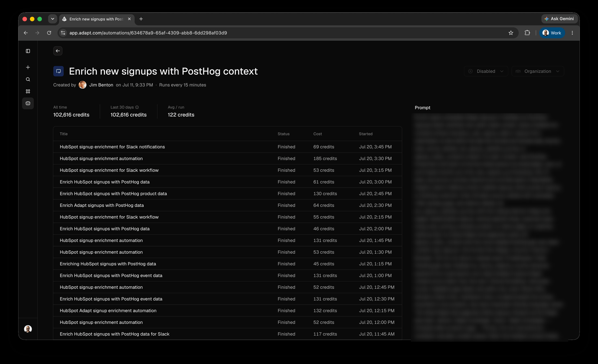Open run 'Enrich HubSpot signups with PostHog data for Slack'
598x364 pixels.
(227, 334)
